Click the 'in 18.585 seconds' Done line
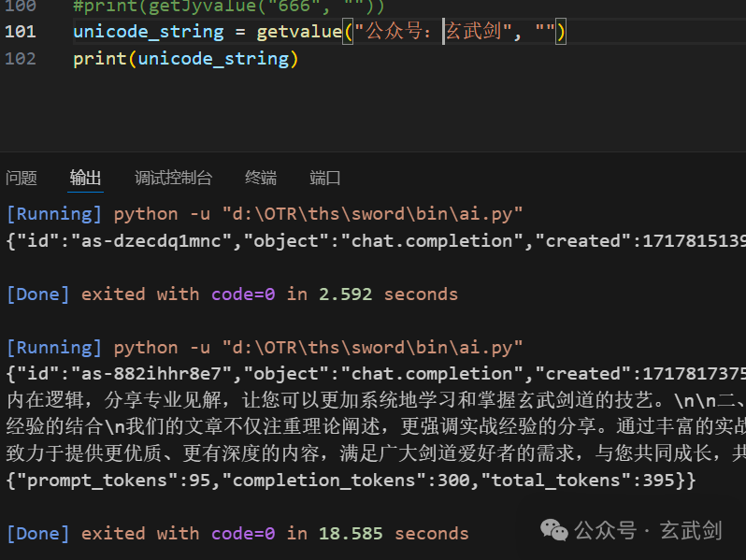The height and width of the screenshot is (560, 746). click(237, 534)
